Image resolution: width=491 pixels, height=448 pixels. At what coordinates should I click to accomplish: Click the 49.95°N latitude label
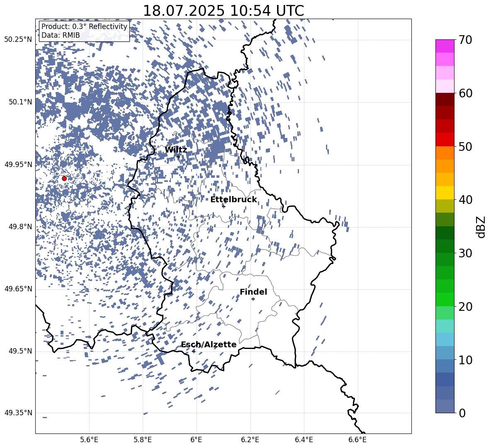click(18, 165)
